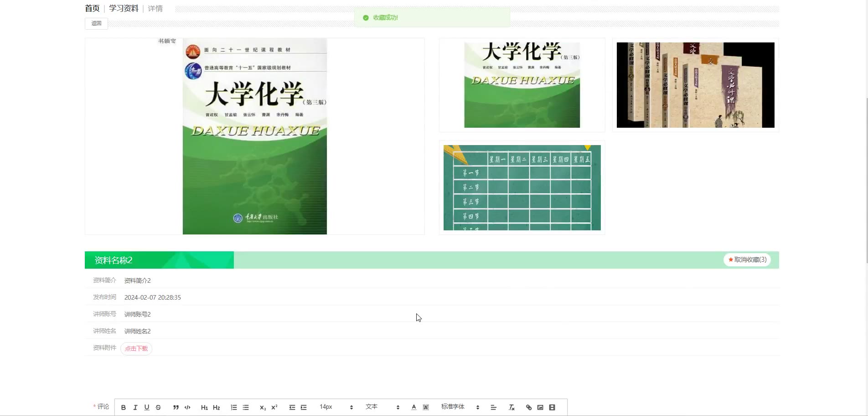Click the 讲师账号2 value
Screen dimensions: 868x416
[x=138, y=314]
